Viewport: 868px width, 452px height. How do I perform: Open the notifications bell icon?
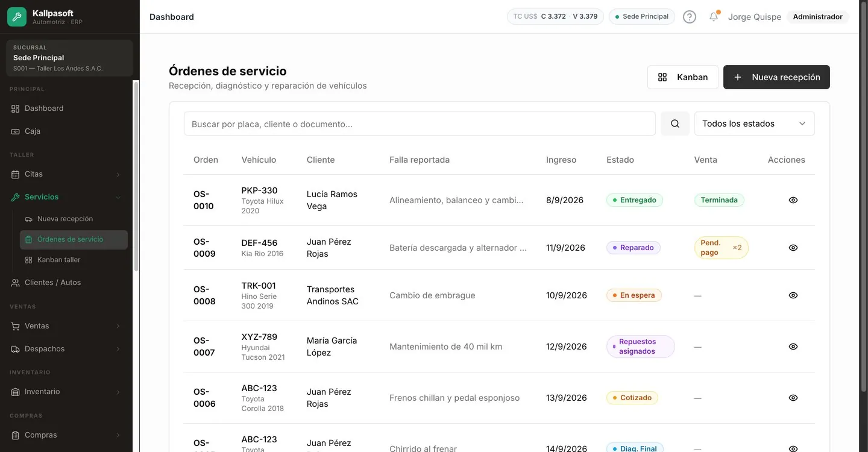click(714, 17)
